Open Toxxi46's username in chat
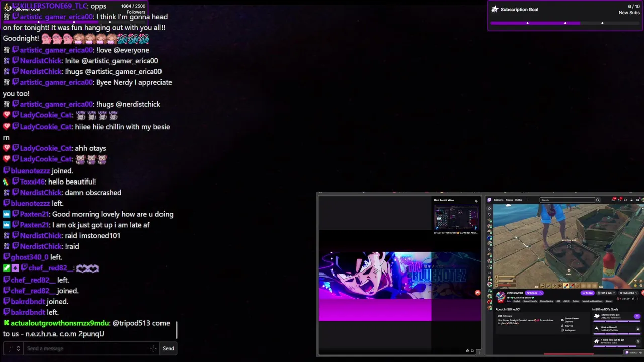Viewport: 644px width, 362px height. (x=32, y=182)
